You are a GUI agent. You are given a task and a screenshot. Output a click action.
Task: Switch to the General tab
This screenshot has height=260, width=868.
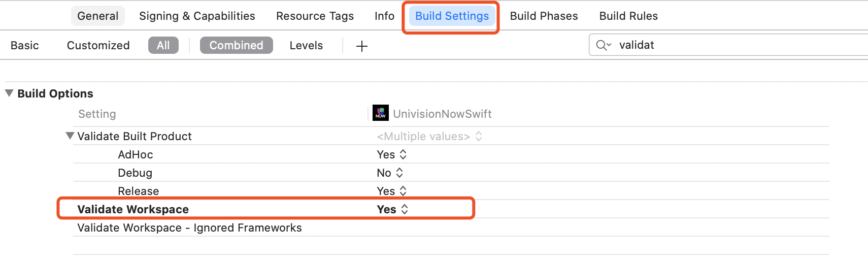click(97, 16)
